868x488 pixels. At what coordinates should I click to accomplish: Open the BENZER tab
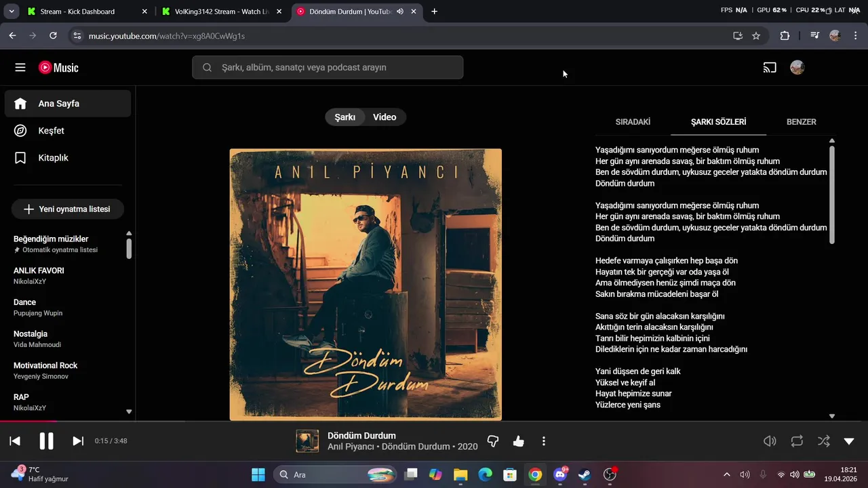pos(801,122)
